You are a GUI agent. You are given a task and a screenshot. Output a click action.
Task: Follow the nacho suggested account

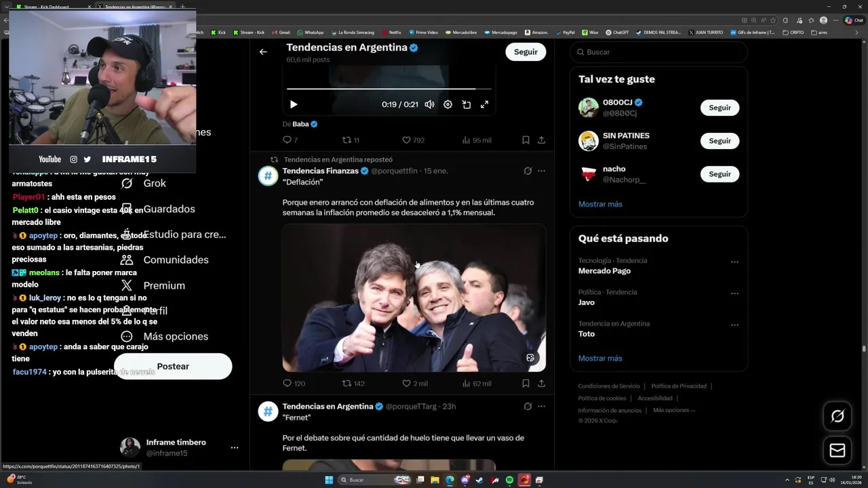[719, 174]
